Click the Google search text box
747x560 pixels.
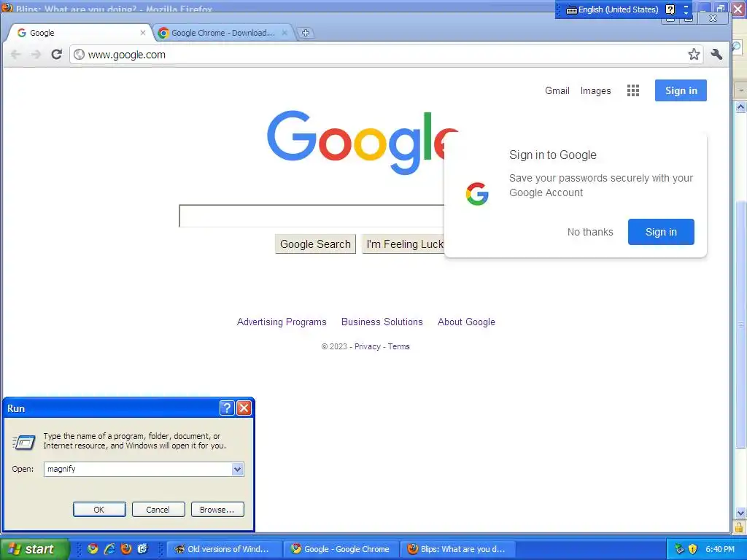[x=311, y=216]
